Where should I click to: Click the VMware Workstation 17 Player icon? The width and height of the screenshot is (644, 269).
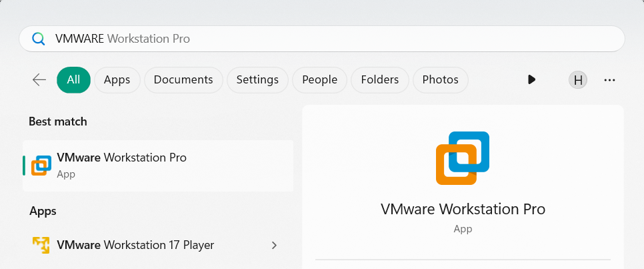tap(41, 245)
